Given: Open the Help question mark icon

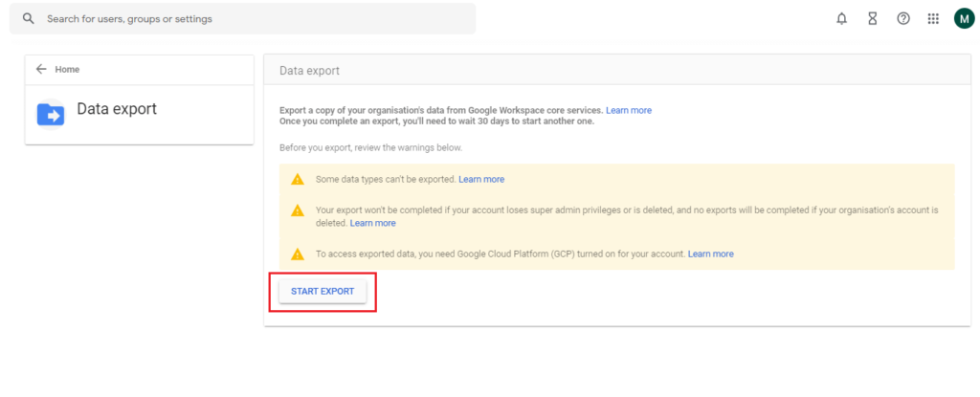Looking at the screenshot, I should [902, 19].
